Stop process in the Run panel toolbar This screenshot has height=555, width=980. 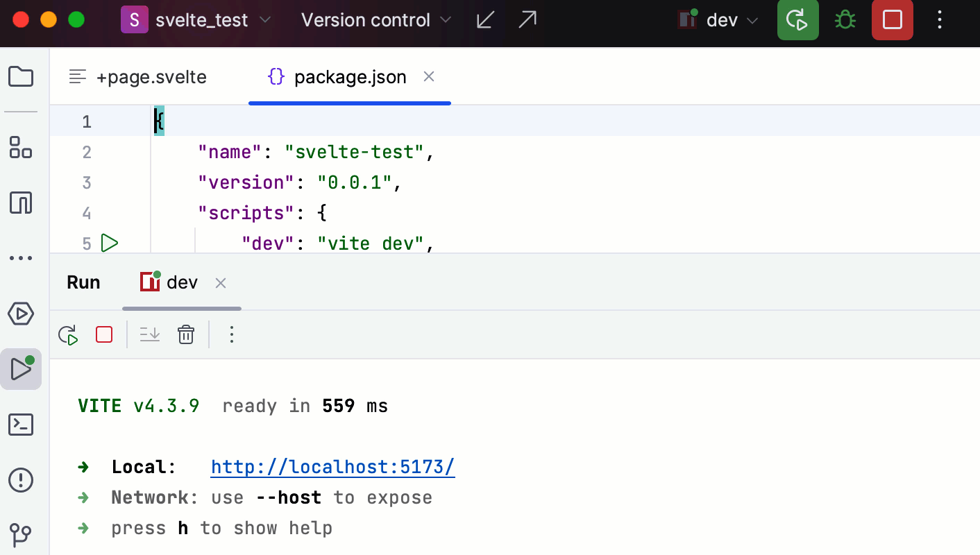pos(104,335)
